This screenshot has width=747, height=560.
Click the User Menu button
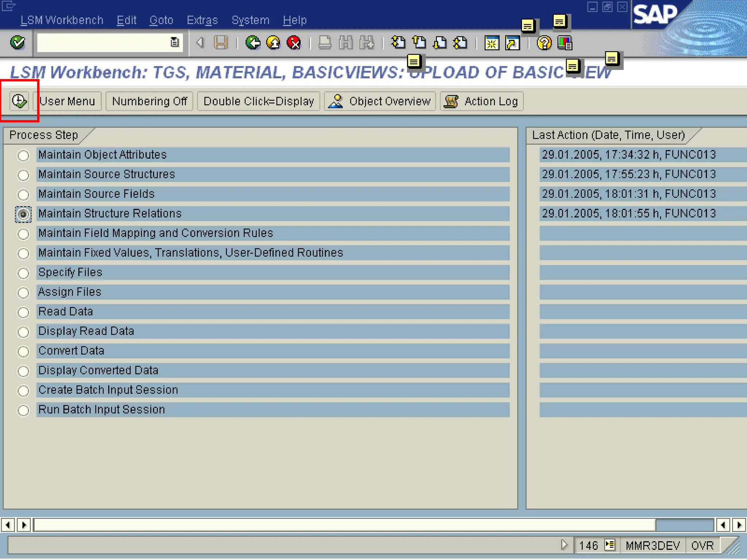pyautogui.click(x=67, y=101)
